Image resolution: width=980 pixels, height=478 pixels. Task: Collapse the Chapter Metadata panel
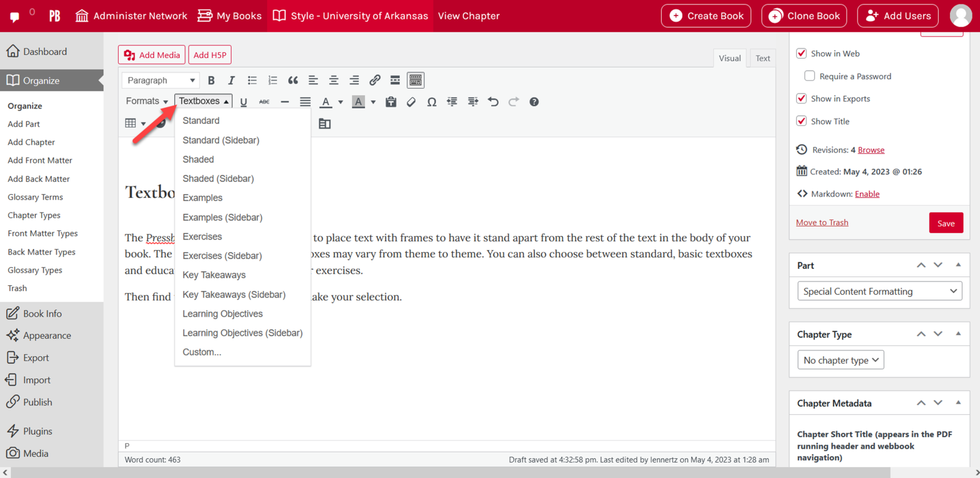[x=958, y=403]
